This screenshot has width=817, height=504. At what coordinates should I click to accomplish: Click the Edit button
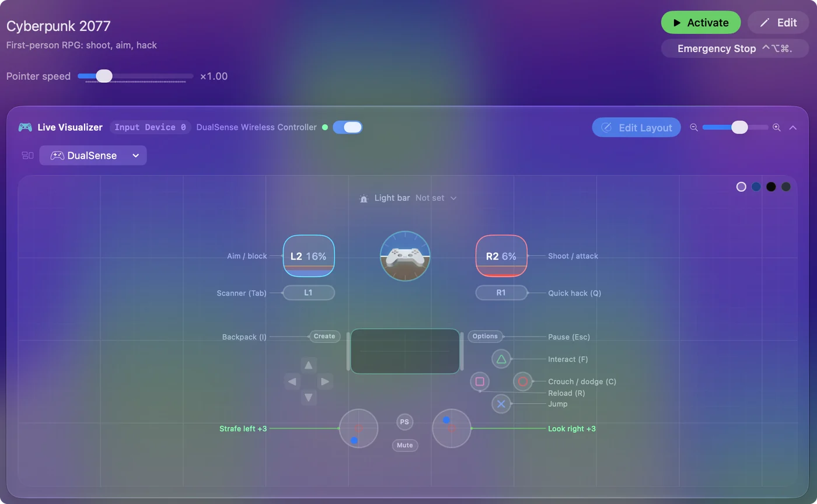[778, 23]
